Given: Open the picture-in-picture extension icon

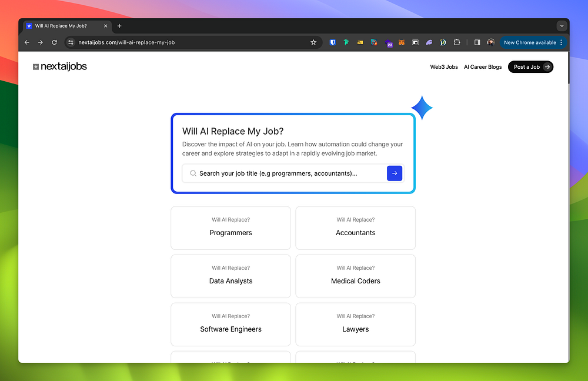Looking at the screenshot, I should [415, 42].
